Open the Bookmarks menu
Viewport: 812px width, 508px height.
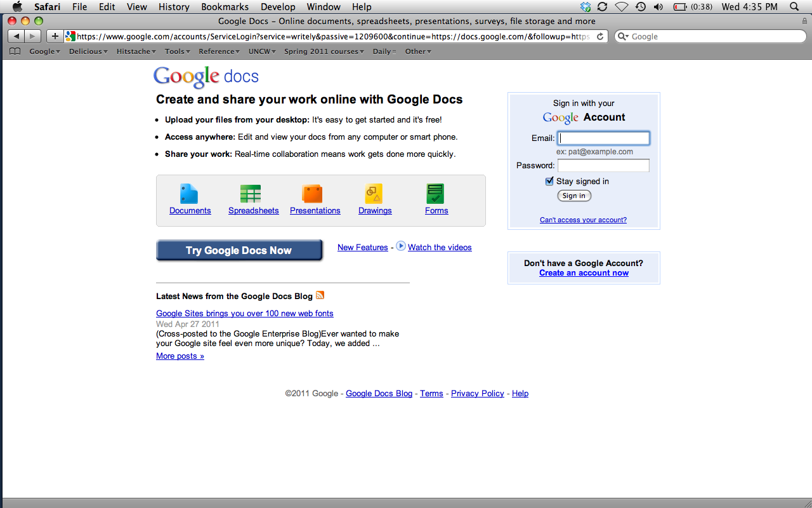click(225, 6)
